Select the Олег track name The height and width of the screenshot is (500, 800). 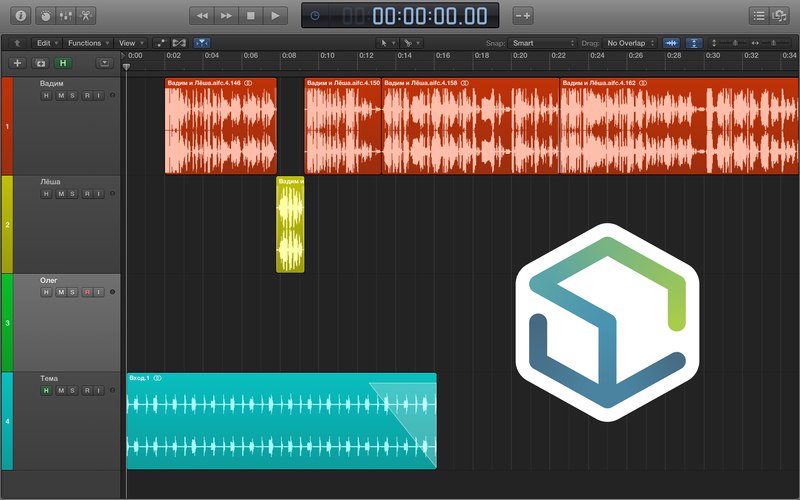tap(48, 280)
